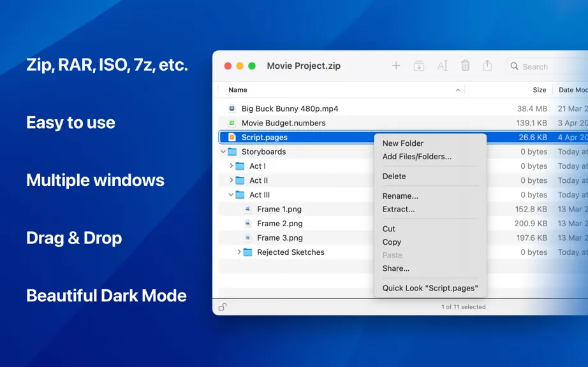Viewport: 588px width, 367px height.
Task: Choose Add Files/Folders... from context menu
Action: click(x=416, y=157)
